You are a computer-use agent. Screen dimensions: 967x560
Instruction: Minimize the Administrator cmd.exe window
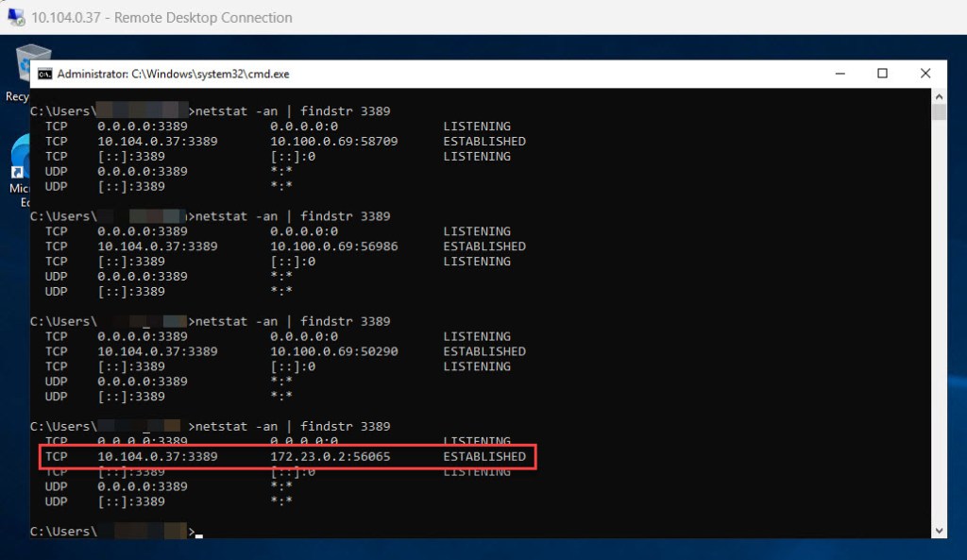(x=839, y=74)
